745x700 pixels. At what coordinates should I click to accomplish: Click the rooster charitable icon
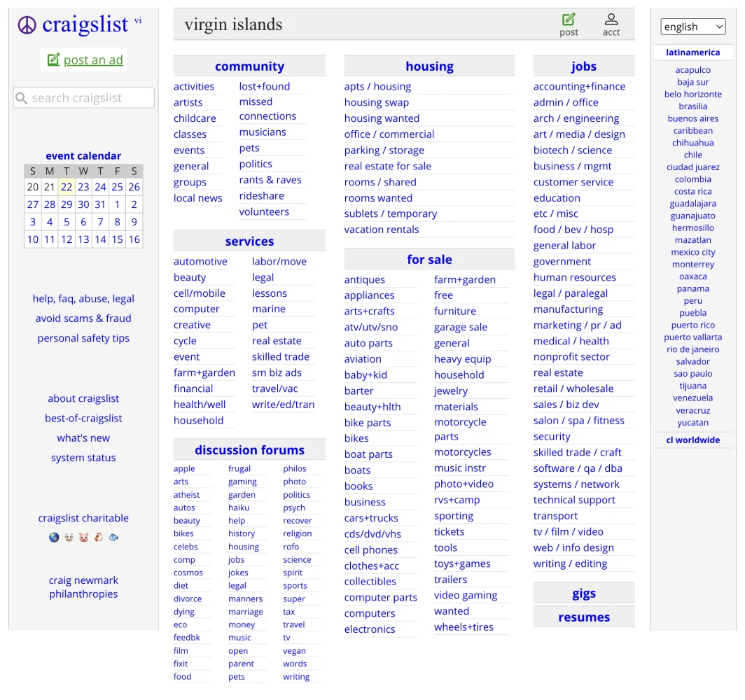point(98,537)
